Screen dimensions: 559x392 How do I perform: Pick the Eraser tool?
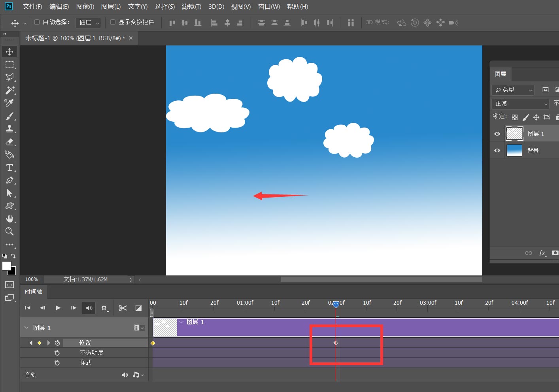(x=9, y=142)
